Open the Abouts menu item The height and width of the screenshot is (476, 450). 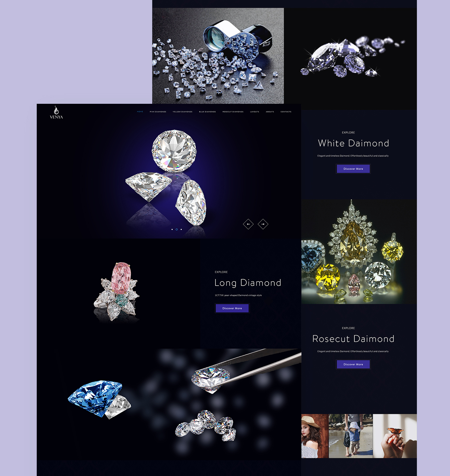point(270,112)
